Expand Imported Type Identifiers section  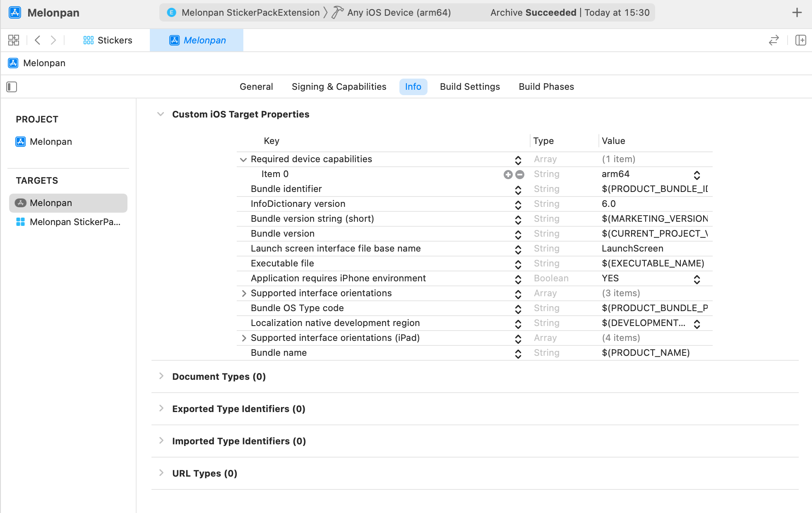point(161,441)
